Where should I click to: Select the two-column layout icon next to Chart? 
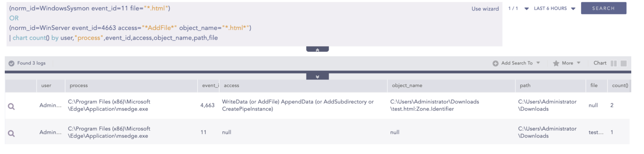coord(613,63)
